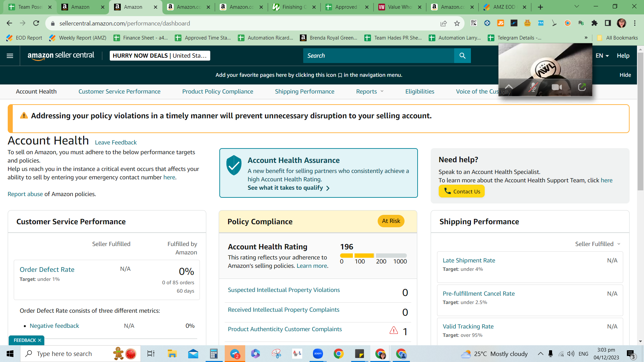This screenshot has height=362, width=644.
Task: Open the Seller Fulfilled dropdown in Shipping Performance
Action: click(x=598, y=244)
